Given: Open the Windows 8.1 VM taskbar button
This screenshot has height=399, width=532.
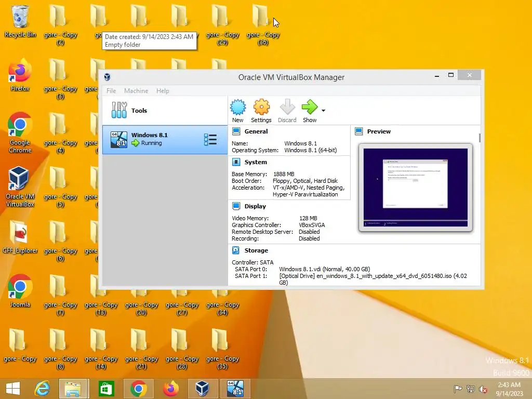Looking at the screenshot, I should tap(235, 389).
